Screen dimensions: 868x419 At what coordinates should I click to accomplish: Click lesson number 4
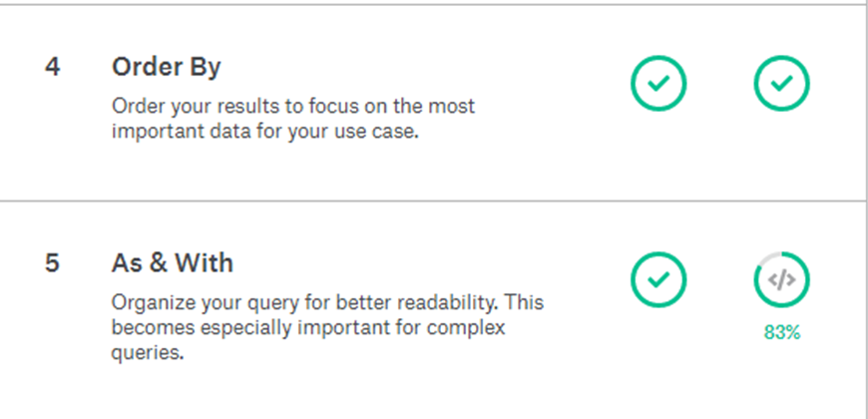click(51, 69)
